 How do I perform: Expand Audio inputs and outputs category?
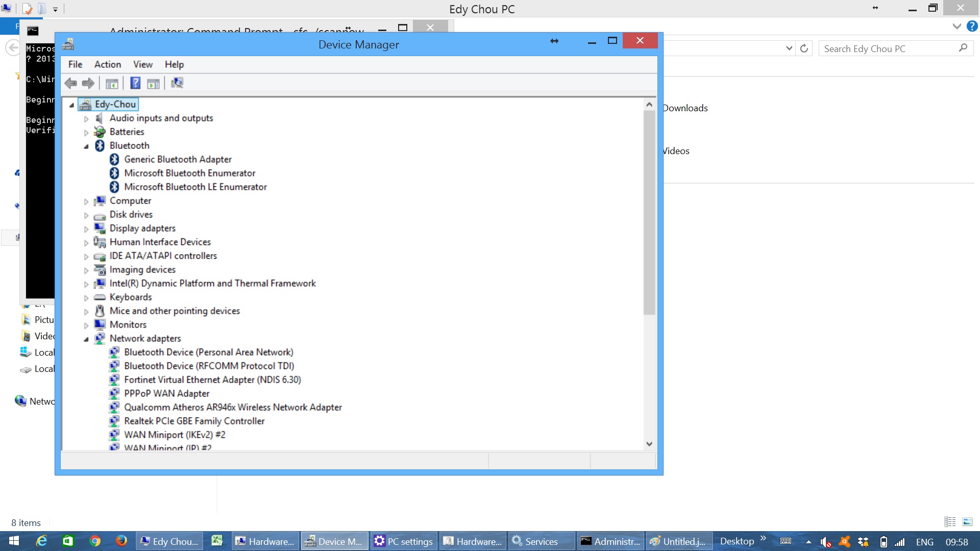86,118
